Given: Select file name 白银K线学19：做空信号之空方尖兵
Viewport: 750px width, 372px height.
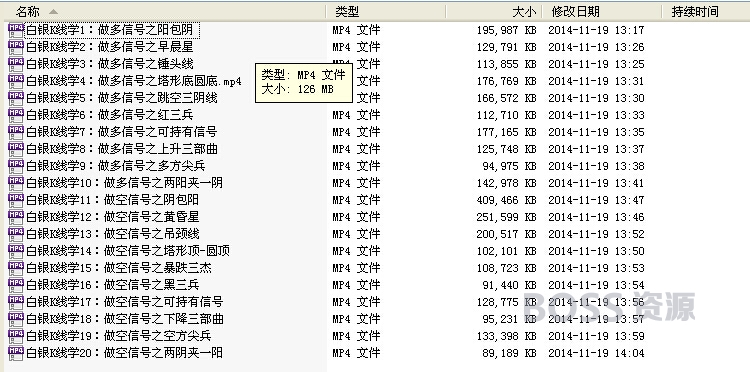Looking at the screenshot, I should [x=119, y=336].
